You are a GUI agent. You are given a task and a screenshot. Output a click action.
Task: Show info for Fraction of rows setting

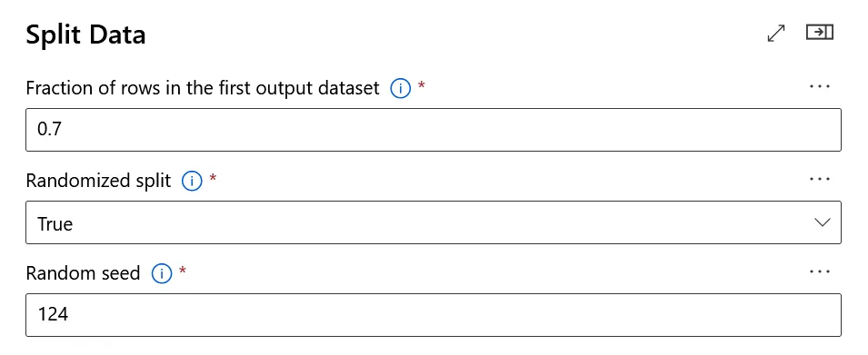[400, 88]
